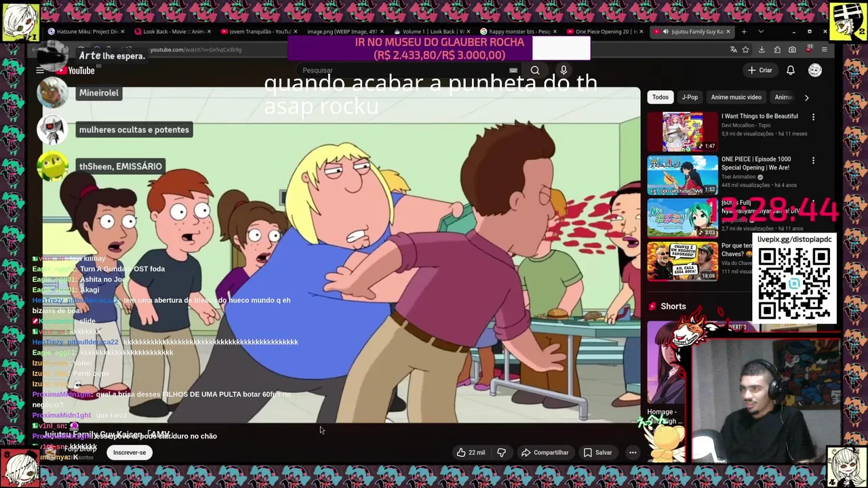The image size is (868, 488).
Task: Click the video player frame
Action: point(342,256)
